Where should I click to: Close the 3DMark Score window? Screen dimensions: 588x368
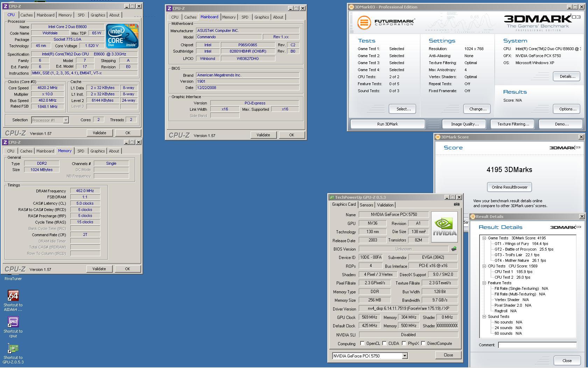pos(581,137)
